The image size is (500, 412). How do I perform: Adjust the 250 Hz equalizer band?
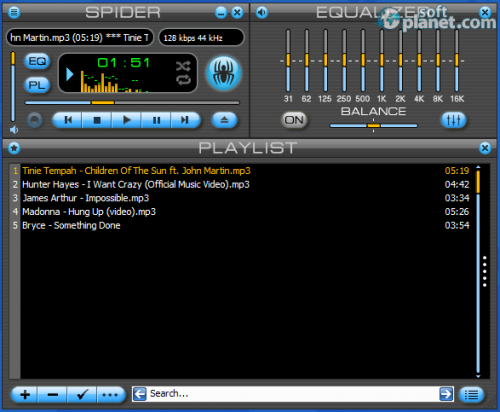tap(344, 61)
